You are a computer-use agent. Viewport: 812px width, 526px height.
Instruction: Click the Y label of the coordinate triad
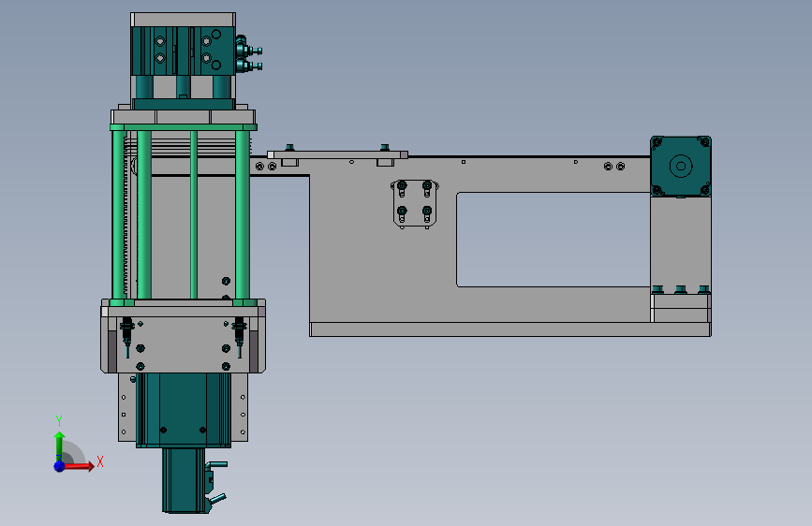(59, 420)
